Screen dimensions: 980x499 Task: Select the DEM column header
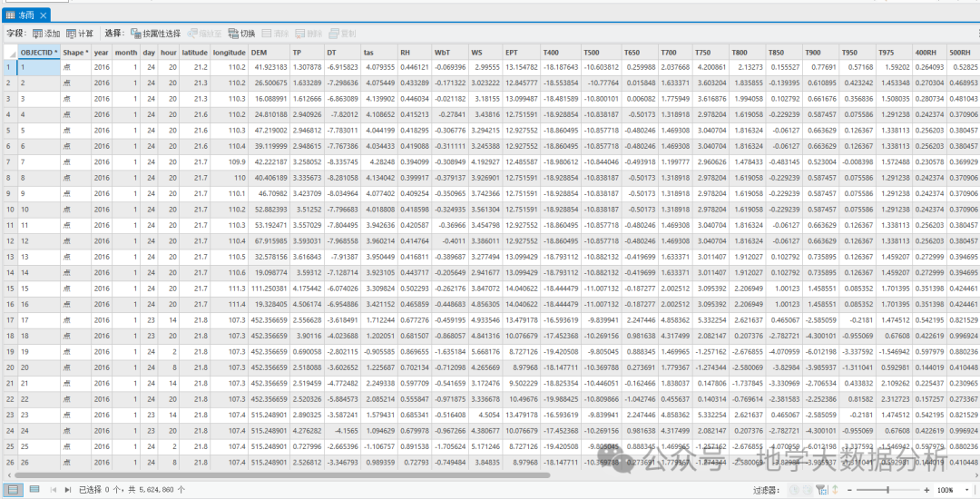click(269, 53)
